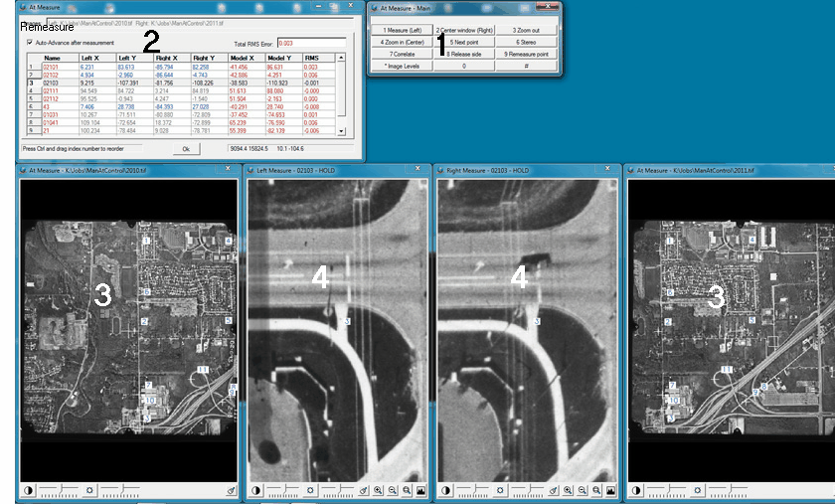The width and height of the screenshot is (835, 504).
Task: Select point name 02111 in table
Action: [51, 91]
